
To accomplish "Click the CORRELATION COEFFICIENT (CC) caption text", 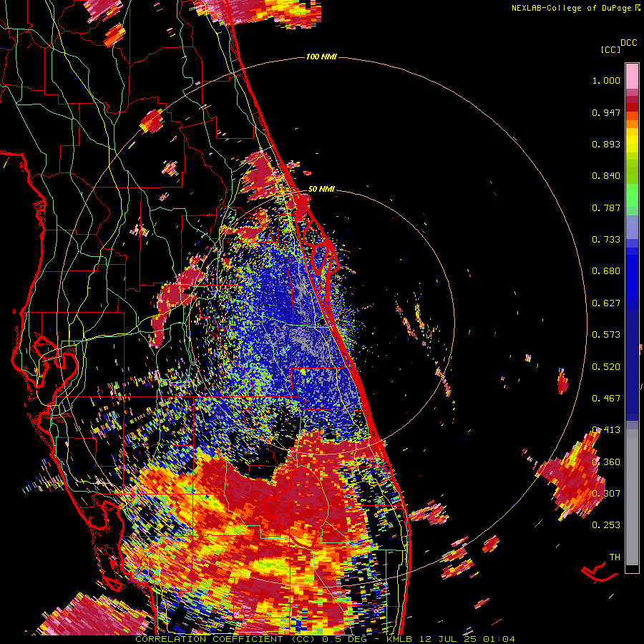I will coord(225,639).
